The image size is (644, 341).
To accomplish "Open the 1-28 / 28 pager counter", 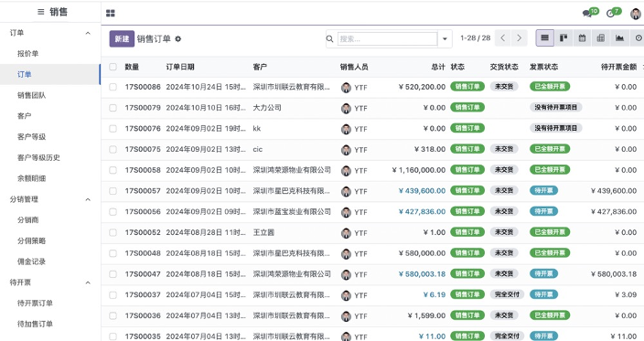I will (x=475, y=38).
